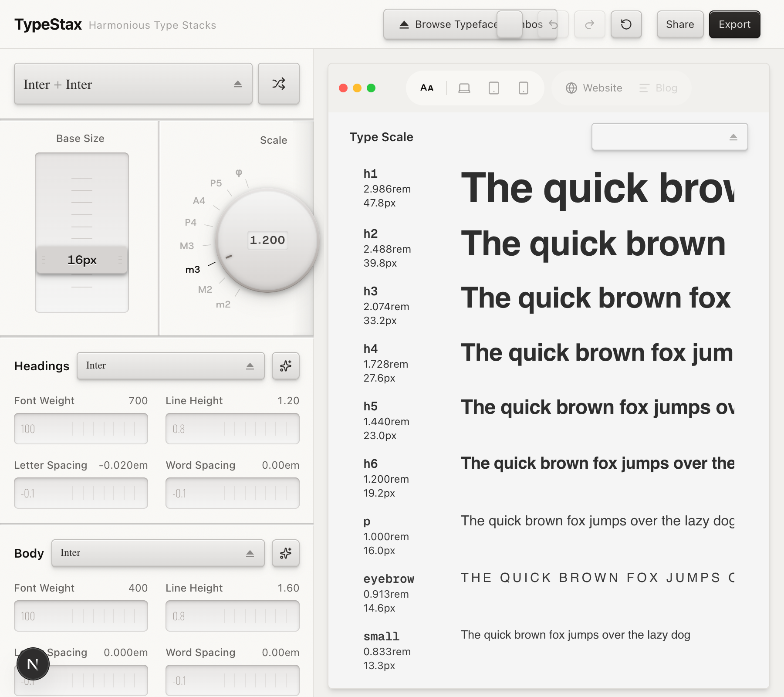
Task: Click the redo arrow icon
Action: [590, 24]
